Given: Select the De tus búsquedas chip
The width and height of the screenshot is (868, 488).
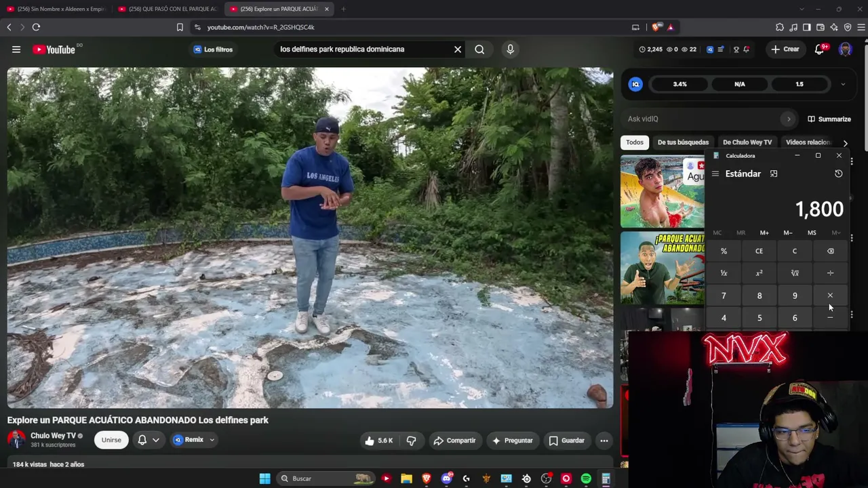Looking at the screenshot, I should [683, 142].
